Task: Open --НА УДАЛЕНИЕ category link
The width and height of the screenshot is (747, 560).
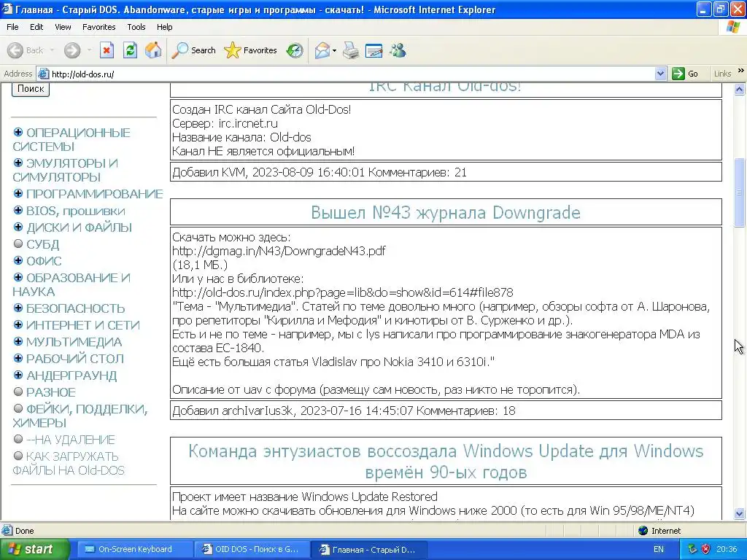Action: tap(71, 440)
